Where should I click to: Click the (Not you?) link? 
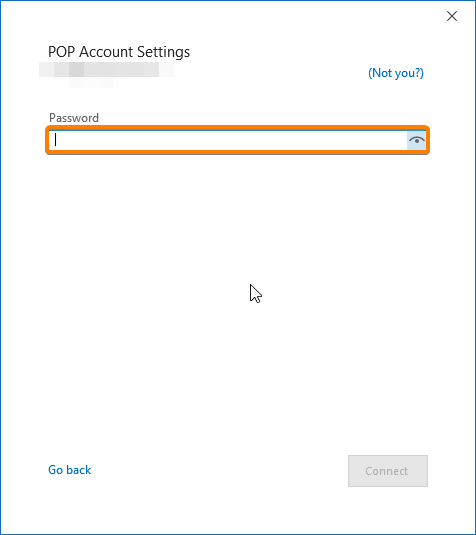click(396, 73)
